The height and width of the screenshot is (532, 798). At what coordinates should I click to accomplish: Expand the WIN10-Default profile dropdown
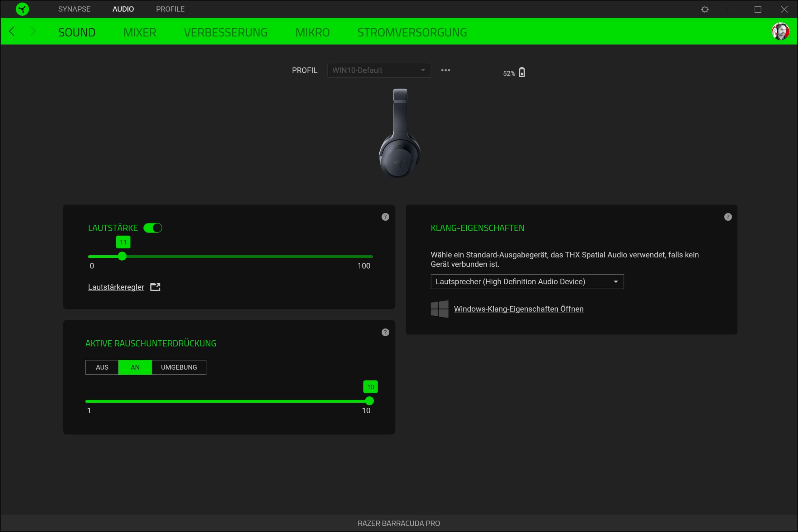379,70
